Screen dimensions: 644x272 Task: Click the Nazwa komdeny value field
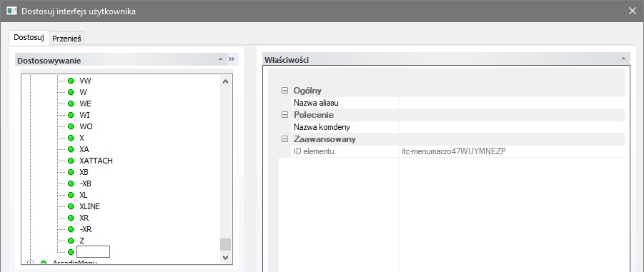(512, 127)
